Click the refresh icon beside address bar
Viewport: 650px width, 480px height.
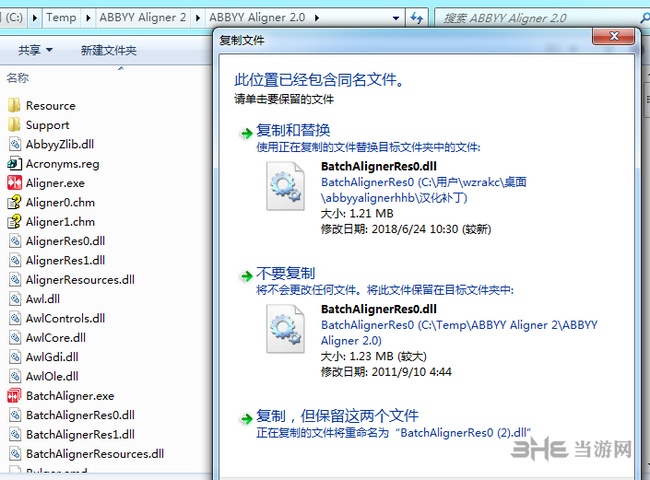417,18
